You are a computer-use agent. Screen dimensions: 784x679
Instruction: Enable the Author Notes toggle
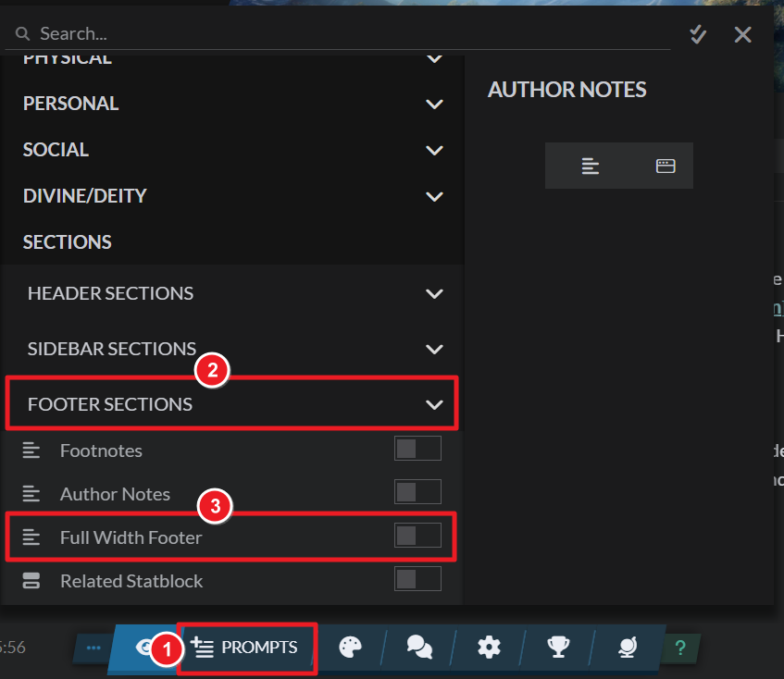(417, 491)
